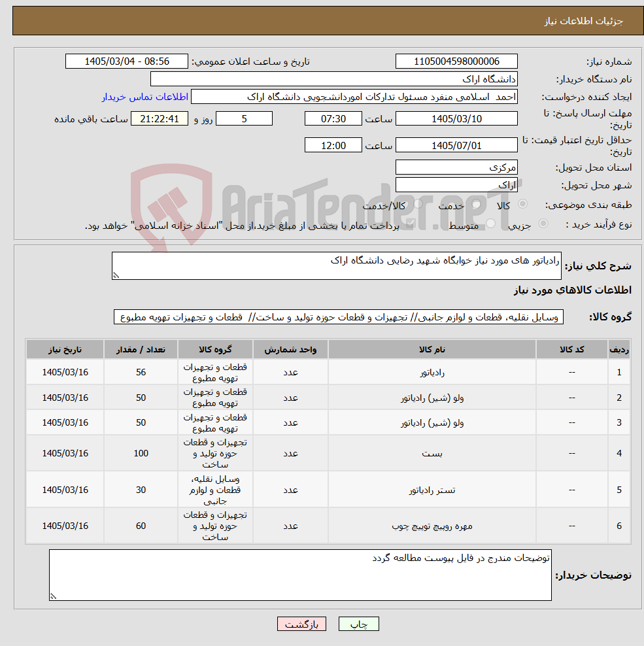This screenshot has height=646, width=644.
Task: Click the تاریخ نیاز column header
Action: click(x=65, y=349)
